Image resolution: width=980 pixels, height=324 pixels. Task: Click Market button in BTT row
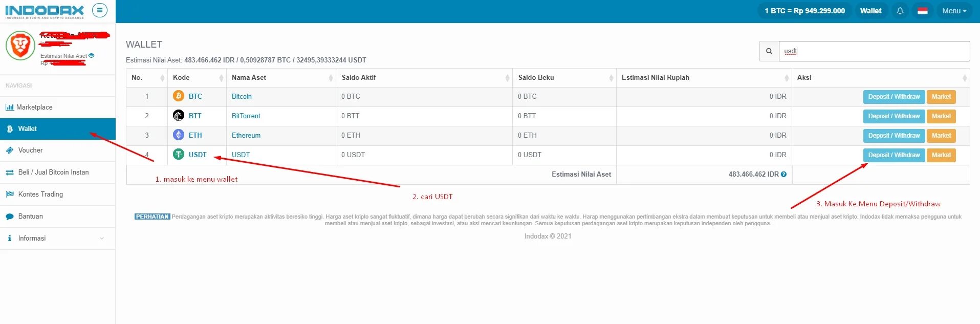click(x=941, y=116)
